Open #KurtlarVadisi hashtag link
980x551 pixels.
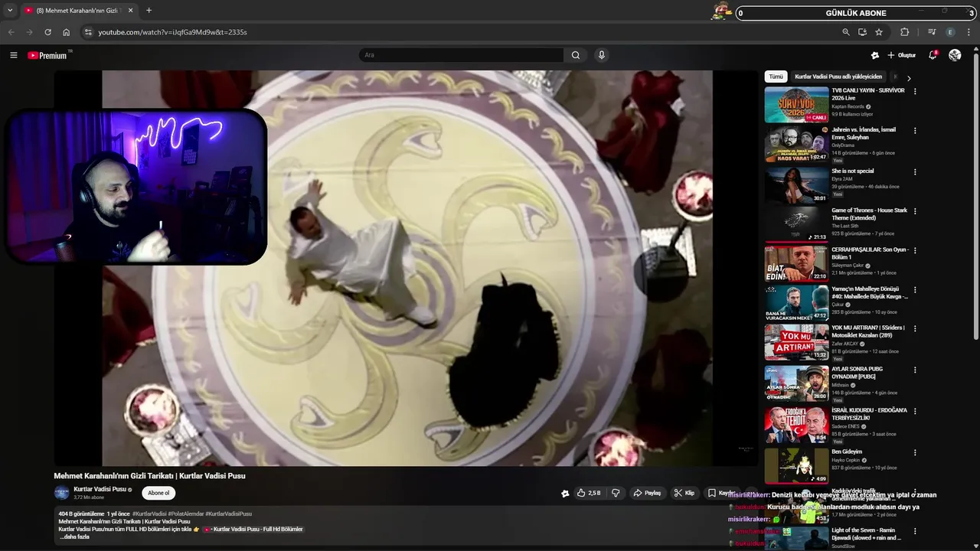click(x=149, y=514)
